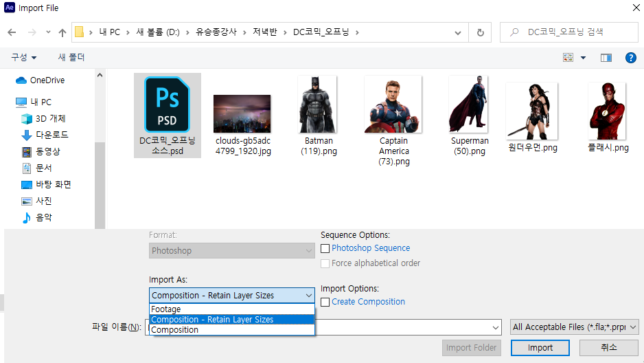644x363 pixels.
Task: Click the Import Folder button
Action: (x=472, y=348)
